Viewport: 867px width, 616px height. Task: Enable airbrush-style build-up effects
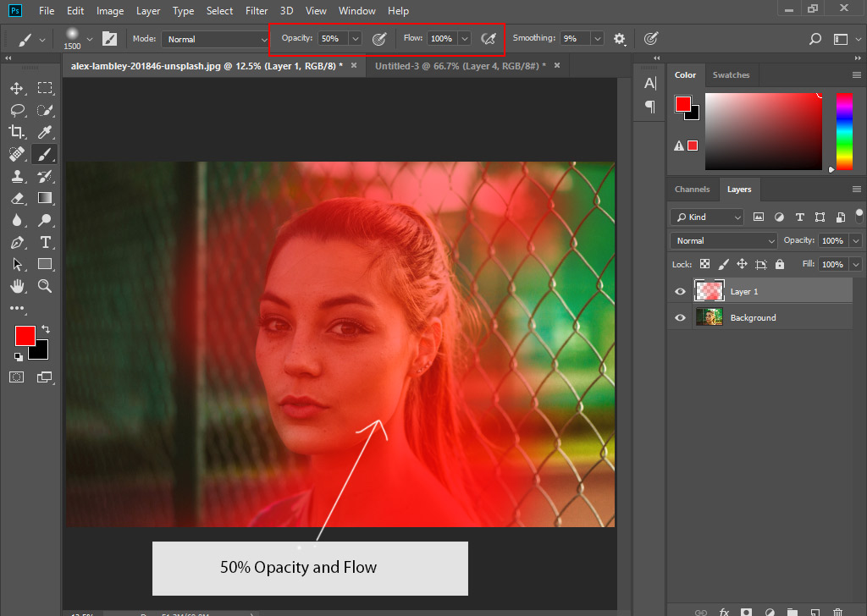[488, 39]
